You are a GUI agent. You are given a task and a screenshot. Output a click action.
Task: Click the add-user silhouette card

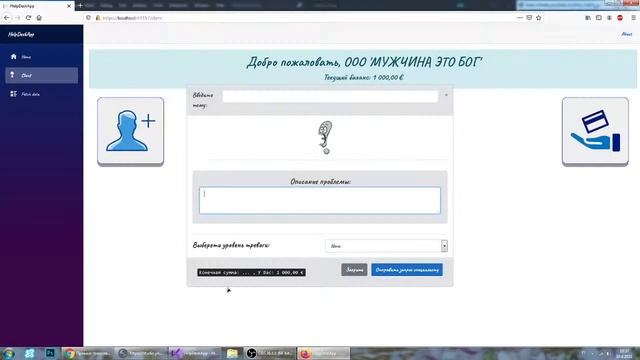[x=131, y=131]
